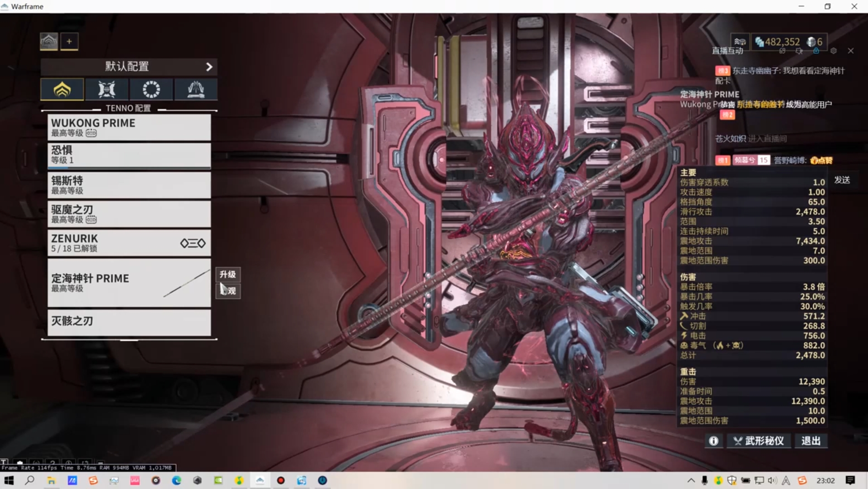This screenshot has height=489, width=868.
Task: Select the 定海神针 PRIME melee slot
Action: click(129, 283)
